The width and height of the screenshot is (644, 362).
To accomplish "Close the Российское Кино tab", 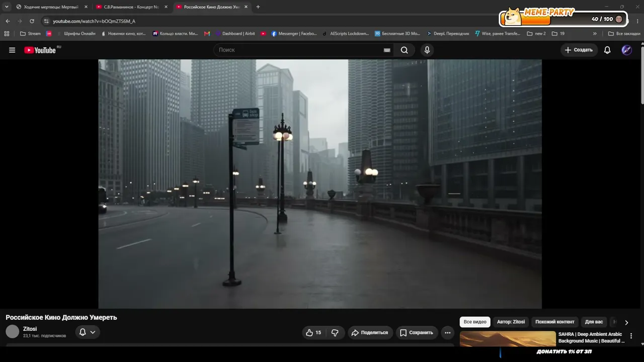I will tap(246, 7).
